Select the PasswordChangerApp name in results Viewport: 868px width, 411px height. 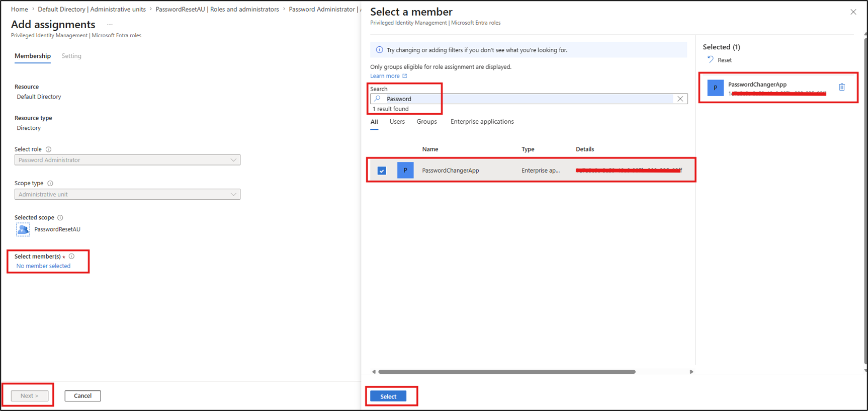[451, 171]
